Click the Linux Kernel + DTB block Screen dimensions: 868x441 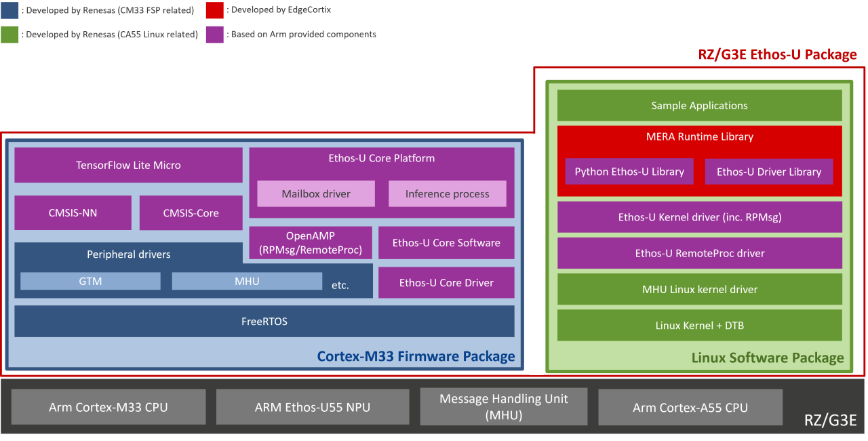click(699, 325)
